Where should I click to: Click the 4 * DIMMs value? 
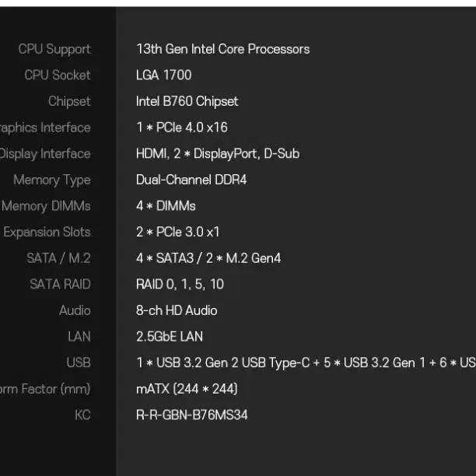point(166,206)
